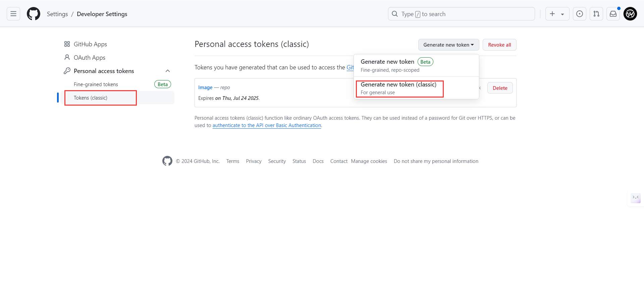Click the search magnifier icon

pos(395,14)
